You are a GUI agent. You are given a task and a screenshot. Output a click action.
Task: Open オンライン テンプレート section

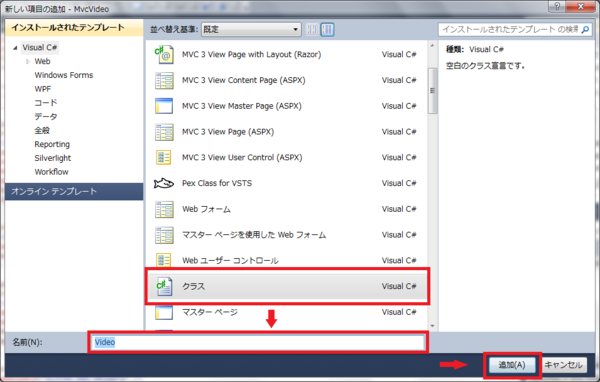[x=74, y=191]
